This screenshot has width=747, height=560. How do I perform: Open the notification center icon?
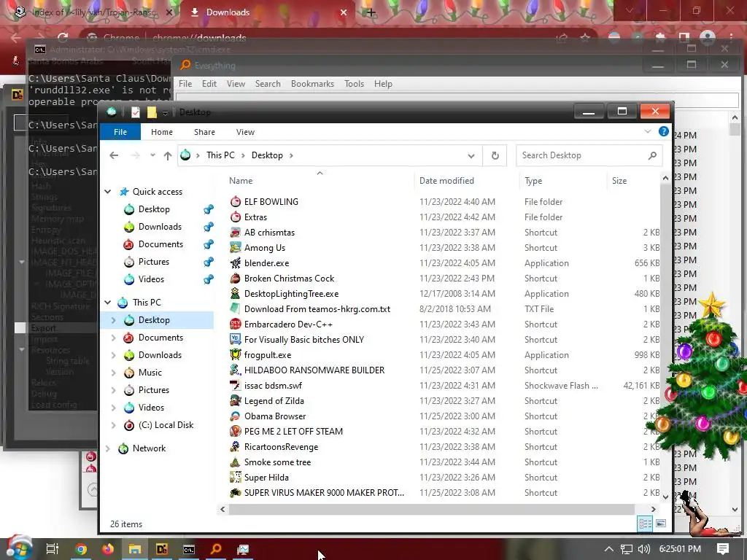[723, 548]
